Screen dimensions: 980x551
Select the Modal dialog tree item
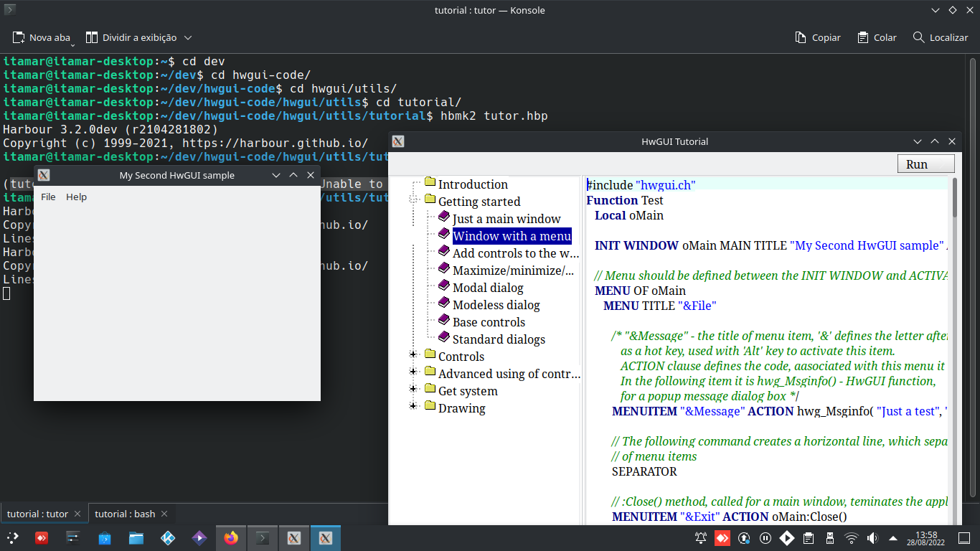488,288
